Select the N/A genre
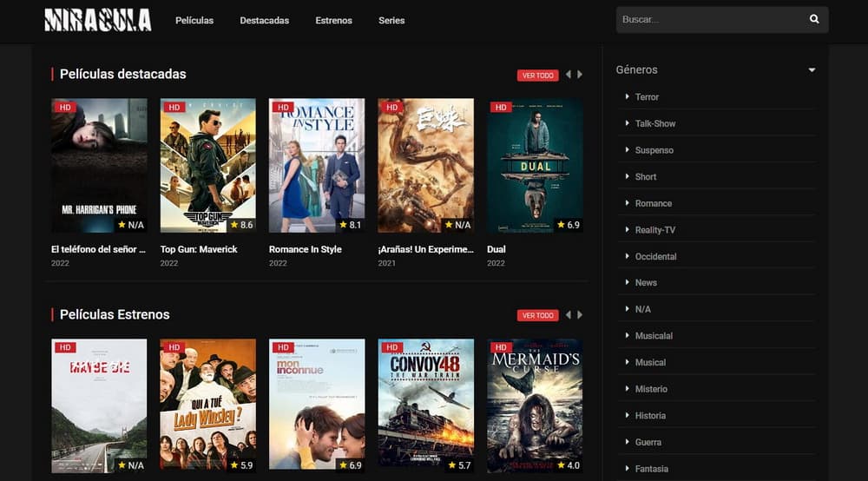 tap(642, 309)
